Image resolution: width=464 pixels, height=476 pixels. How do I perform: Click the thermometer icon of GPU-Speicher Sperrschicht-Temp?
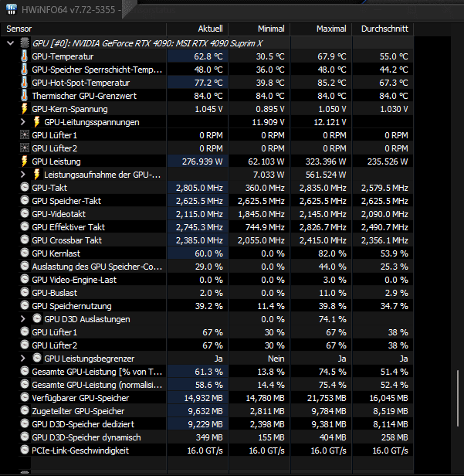point(24,70)
